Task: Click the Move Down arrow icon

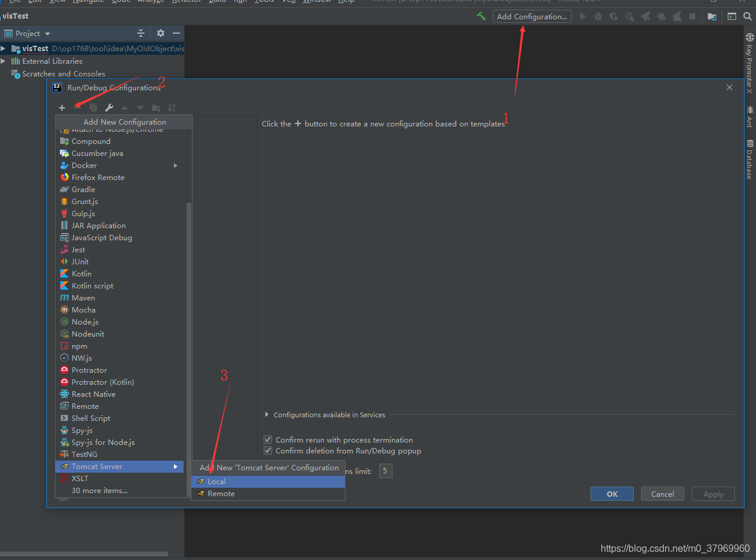Action: (x=140, y=108)
